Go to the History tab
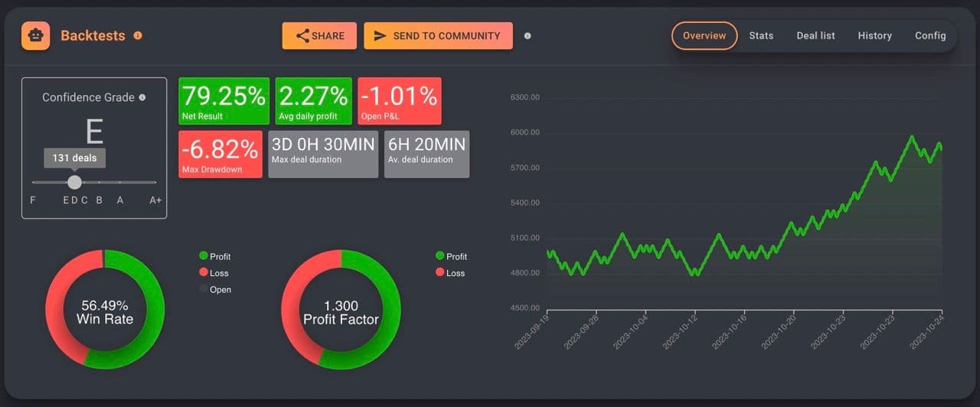This screenshot has width=980, height=407. [874, 36]
